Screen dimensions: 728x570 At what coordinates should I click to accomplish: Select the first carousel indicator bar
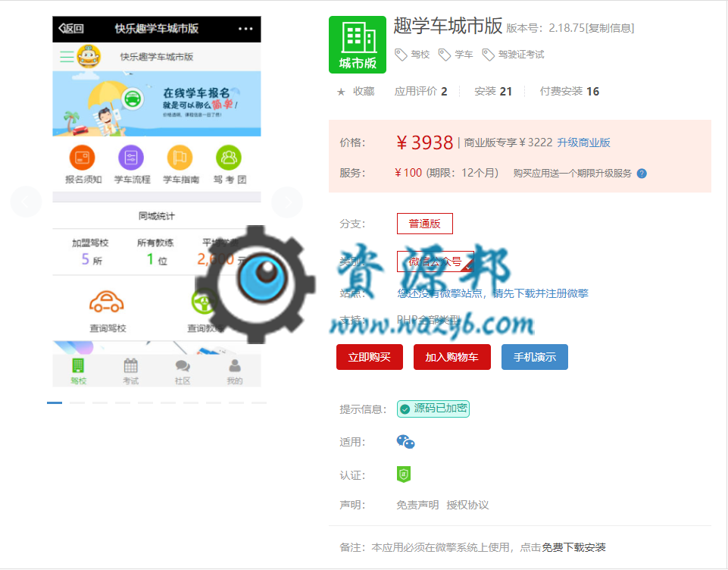55,402
